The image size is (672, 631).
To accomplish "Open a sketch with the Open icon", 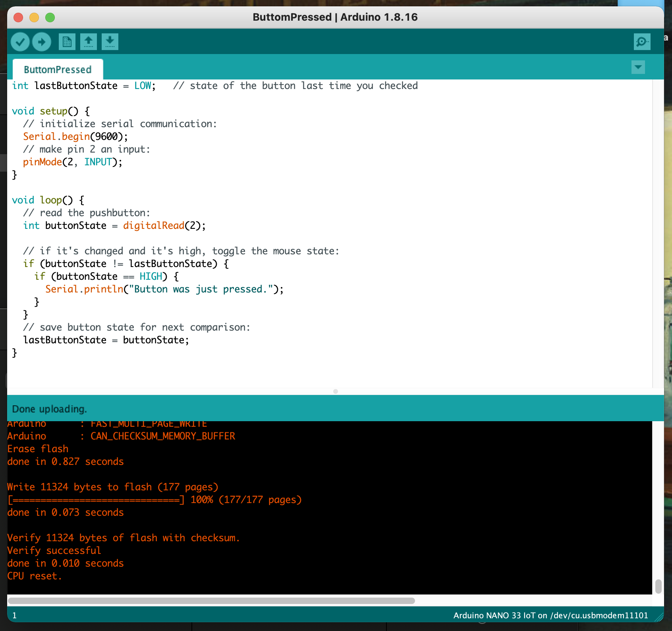I will click(89, 41).
